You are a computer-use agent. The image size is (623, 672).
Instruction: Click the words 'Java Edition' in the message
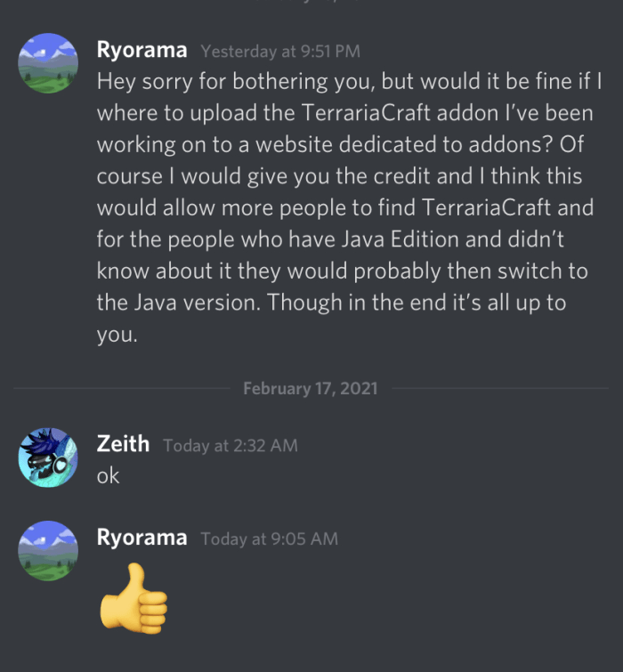(x=400, y=239)
